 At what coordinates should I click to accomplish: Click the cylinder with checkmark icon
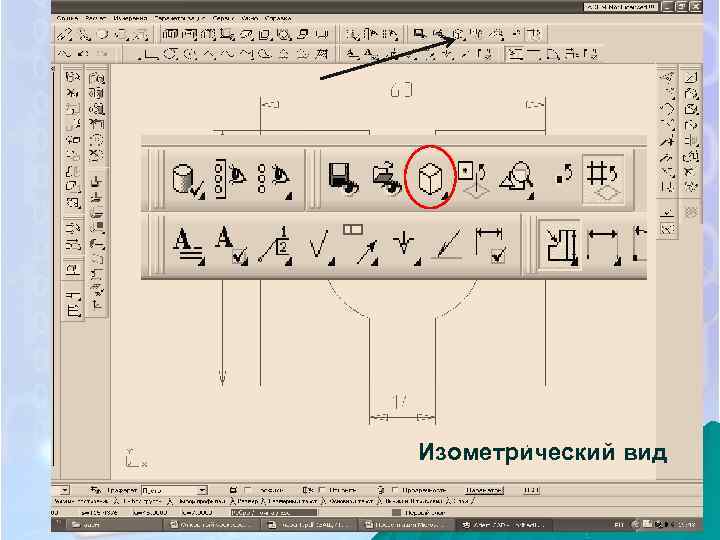pyautogui.click(x=188, y=180)
